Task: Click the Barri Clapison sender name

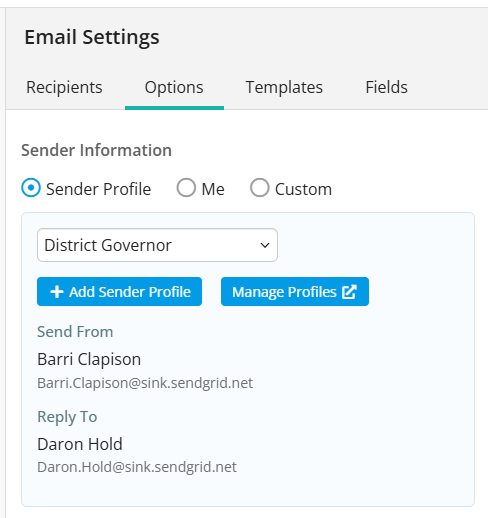Action: coord(89,359)
